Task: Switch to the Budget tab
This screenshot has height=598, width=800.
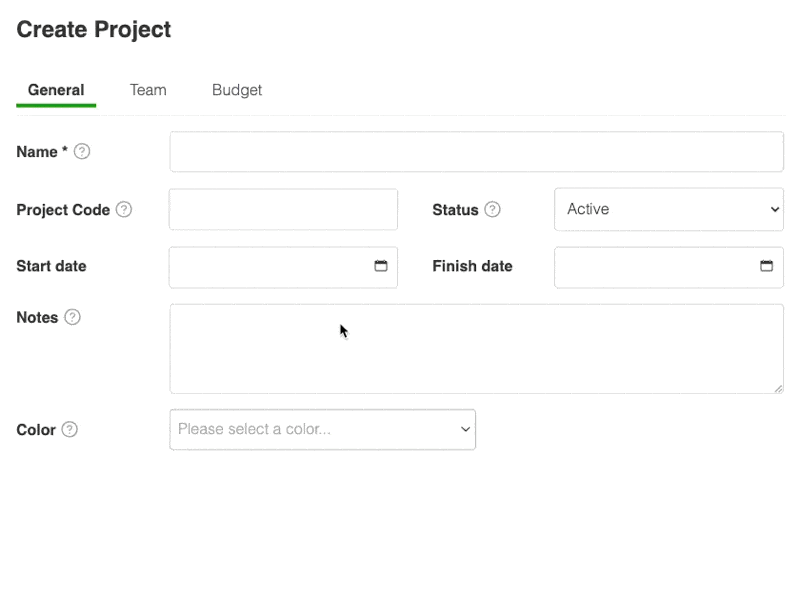Action: 237,90
